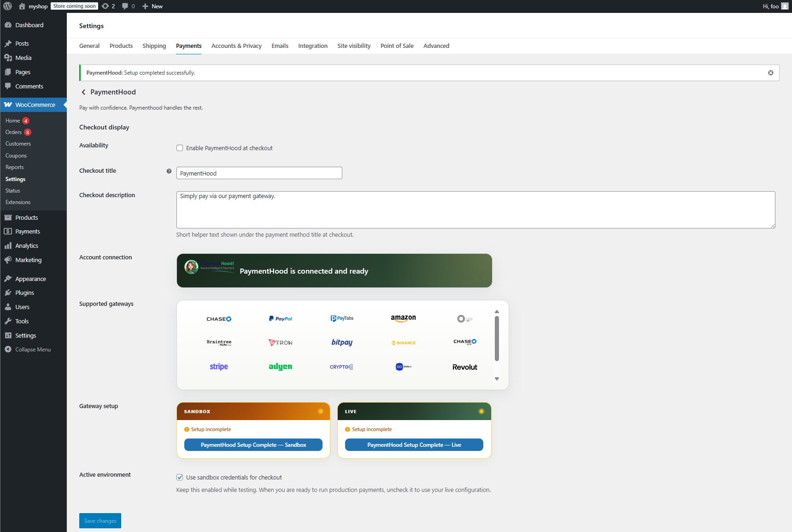Click the Checkout title help icon
Screen dimensions: 792x532
pos(169,171)
